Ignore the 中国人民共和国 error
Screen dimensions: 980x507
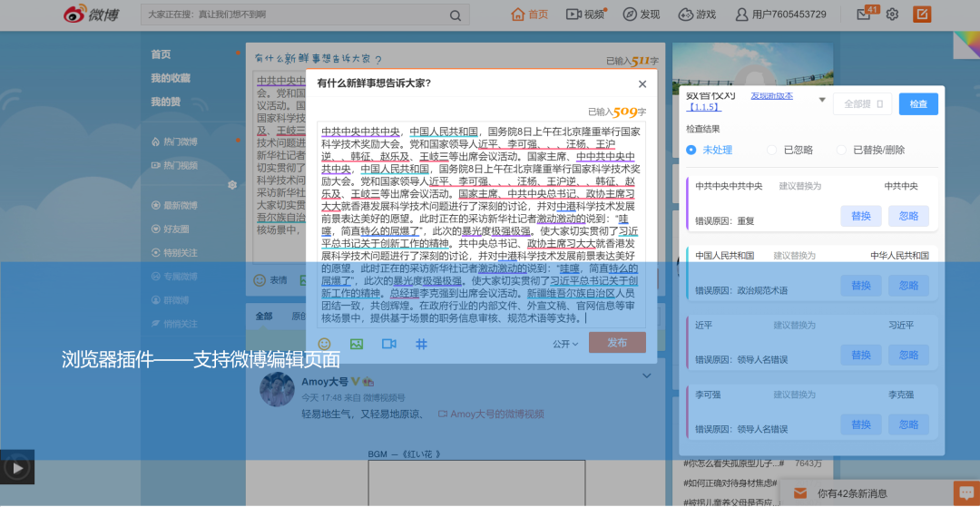[x=908, y=286]
